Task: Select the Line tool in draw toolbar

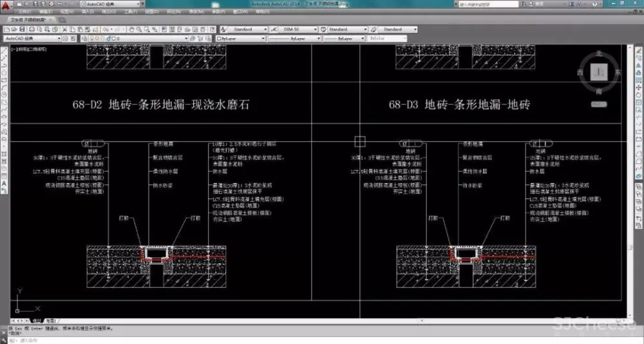Action: pos(5,51)
